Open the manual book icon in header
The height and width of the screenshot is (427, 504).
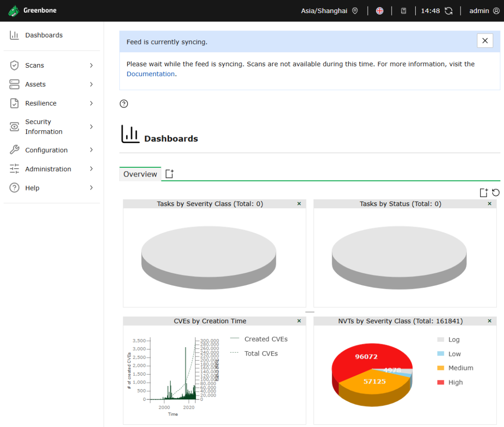pyautogui.click(x=403, y=11)
